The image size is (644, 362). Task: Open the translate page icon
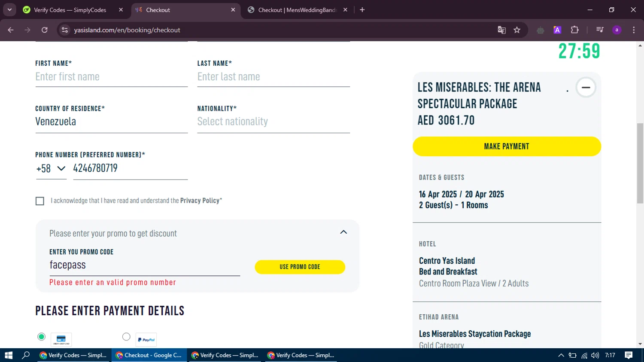[501, 30]
